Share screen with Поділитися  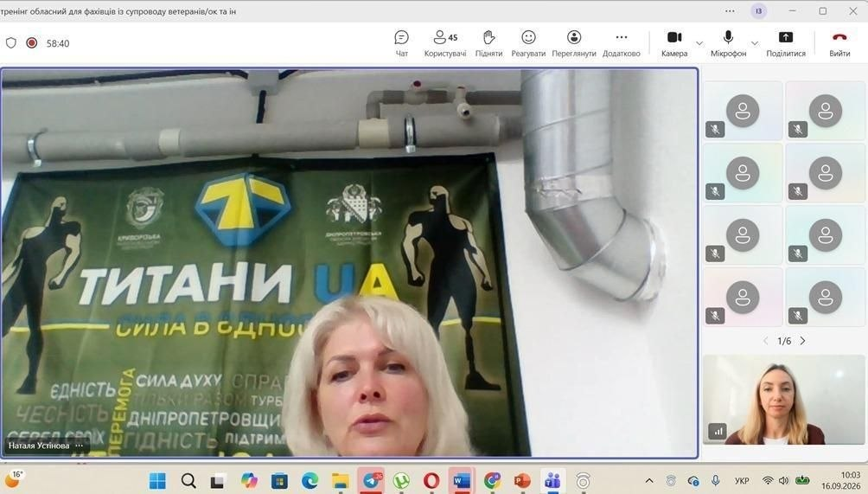[786, 43]
